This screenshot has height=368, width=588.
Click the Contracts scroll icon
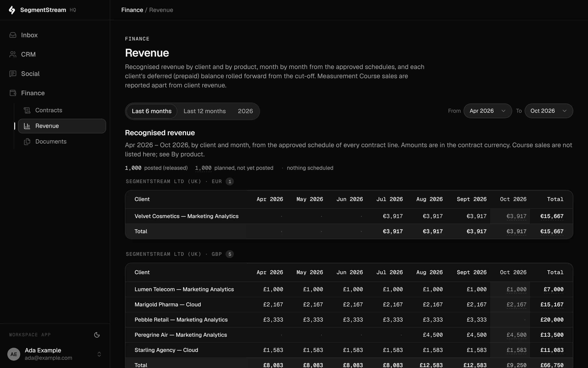[27, 110]
